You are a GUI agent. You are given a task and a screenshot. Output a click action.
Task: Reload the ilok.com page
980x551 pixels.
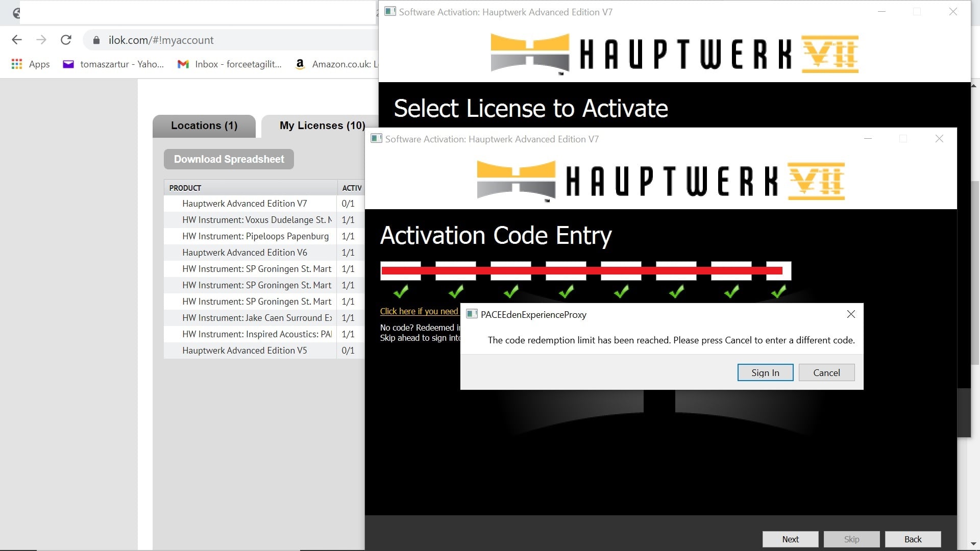pos(66,40)
